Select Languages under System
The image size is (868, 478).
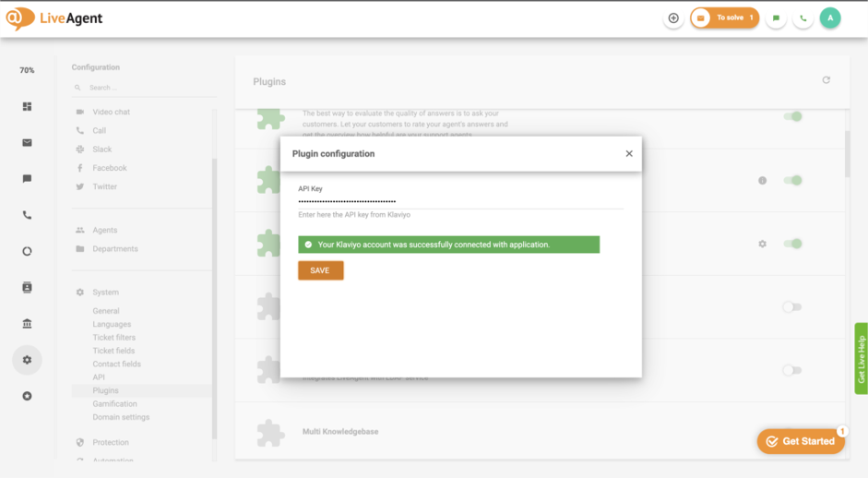(112, 324)
